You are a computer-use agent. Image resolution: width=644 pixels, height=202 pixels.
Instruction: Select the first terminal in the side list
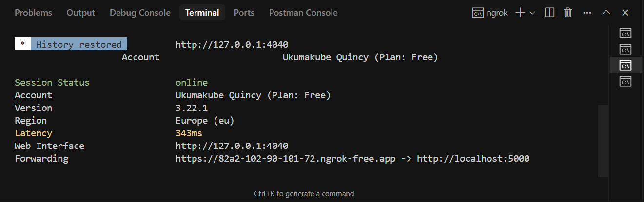coord(625,33)
